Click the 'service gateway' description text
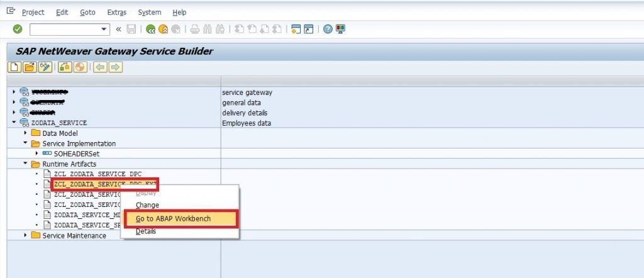Image resolution: width=644 pixels, height=278 pixels. pos(247,92)
